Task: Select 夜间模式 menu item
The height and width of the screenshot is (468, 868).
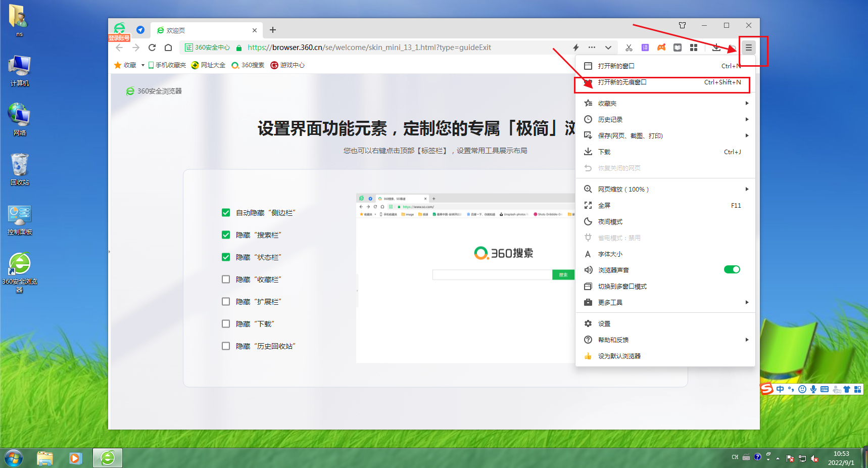Action: click(665, 222)
